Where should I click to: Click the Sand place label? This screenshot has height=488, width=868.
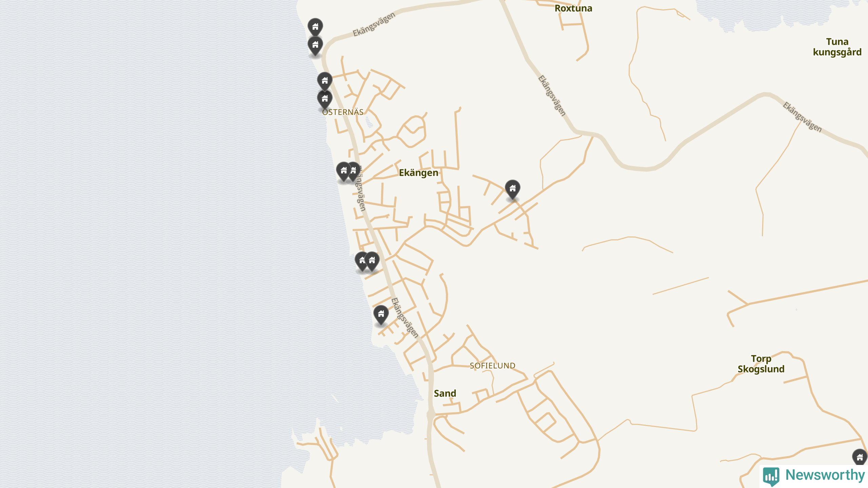(445, 393)
